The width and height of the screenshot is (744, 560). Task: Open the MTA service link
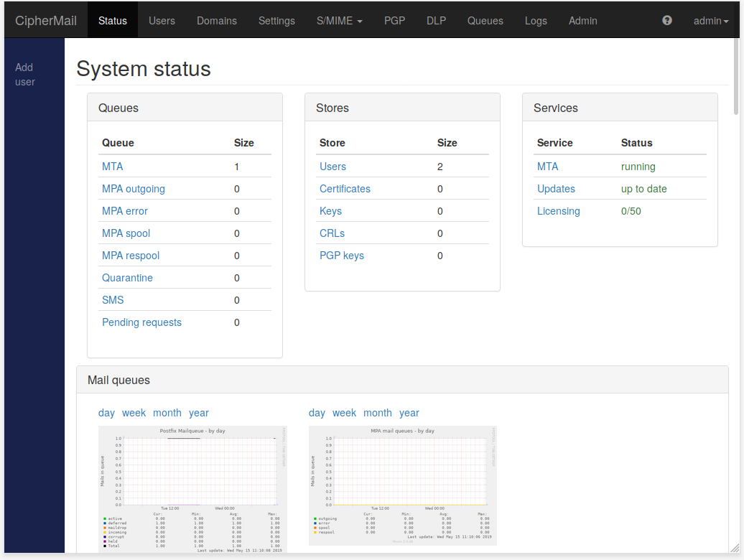click(547, 167)
